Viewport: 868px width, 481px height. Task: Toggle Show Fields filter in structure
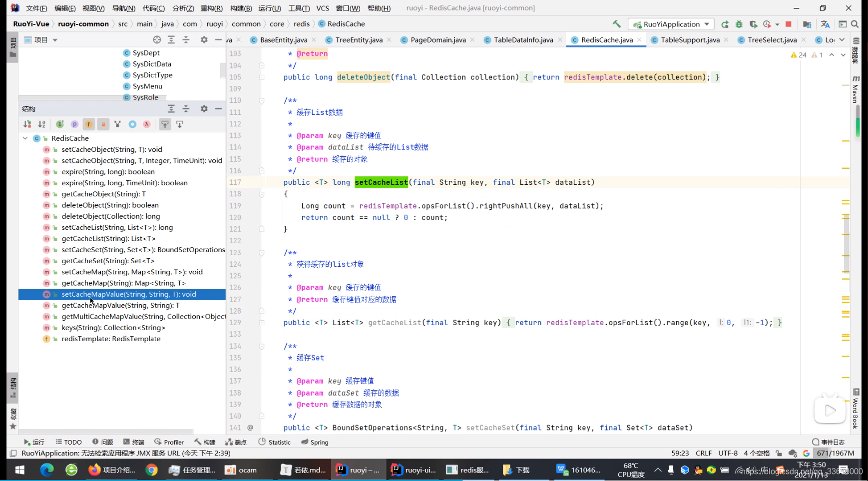(x=89, y=124)
